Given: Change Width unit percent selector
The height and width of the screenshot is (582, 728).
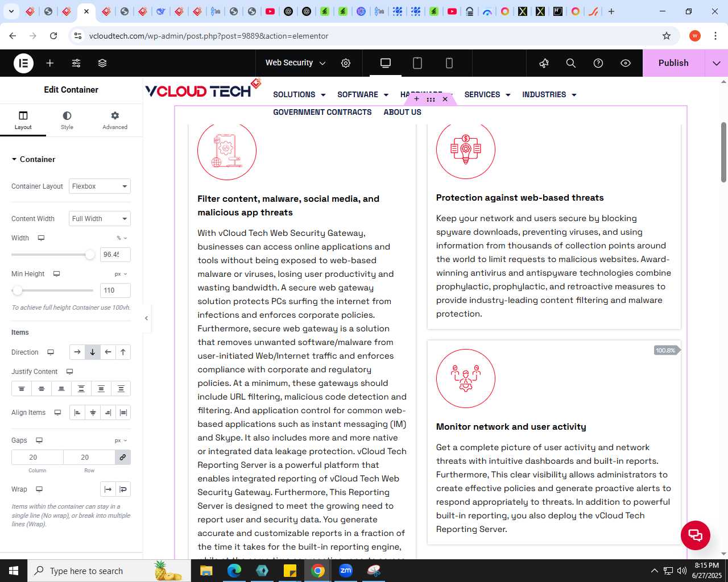Looking at the screenshot, I should [122, 238].
